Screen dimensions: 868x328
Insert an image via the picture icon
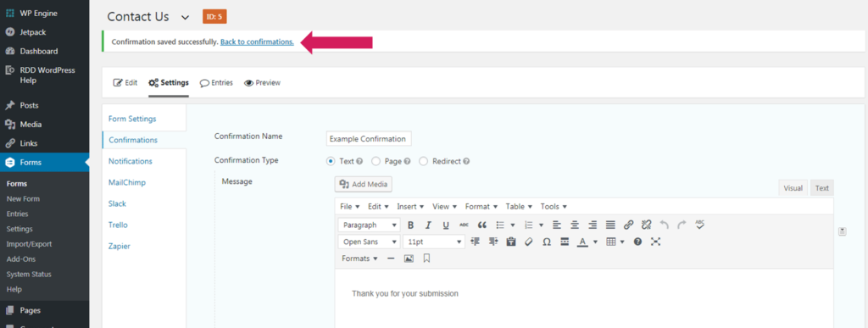click(409, 259)
